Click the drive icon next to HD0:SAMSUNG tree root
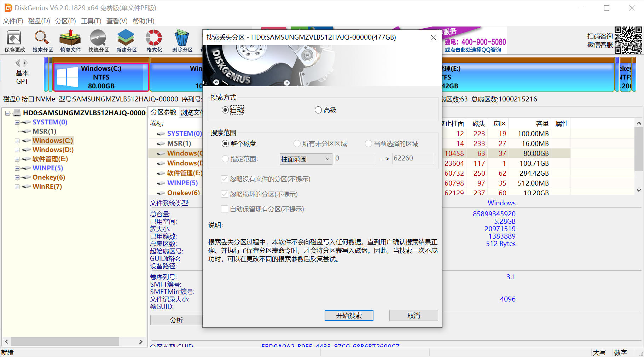Image resolution: width=644 pixels, height=357 pixels. [x=17, y=113]
